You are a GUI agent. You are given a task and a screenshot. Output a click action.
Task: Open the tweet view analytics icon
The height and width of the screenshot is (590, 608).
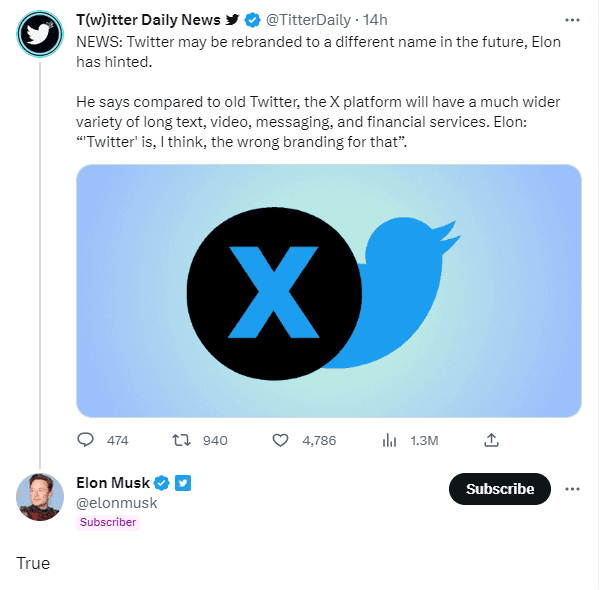(x=390, y=440)
